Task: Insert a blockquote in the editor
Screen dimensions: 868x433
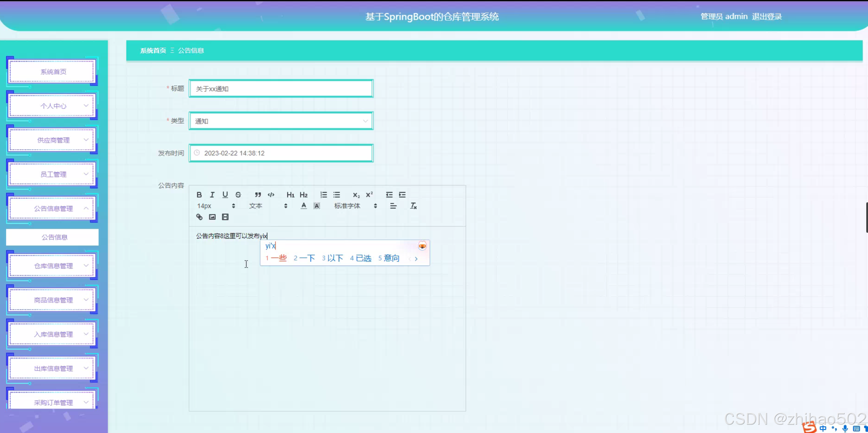Action: 258,195
